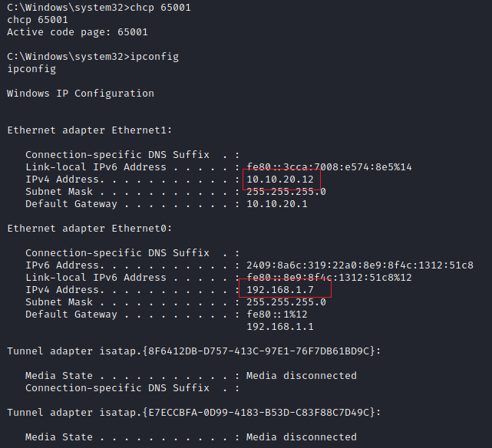This screenshot has height=448, width=492.
Task: Click the 2409:8a6c IPv6 address value
Action: coord(359,265)
